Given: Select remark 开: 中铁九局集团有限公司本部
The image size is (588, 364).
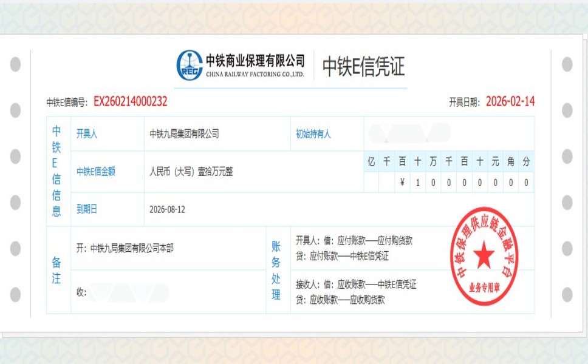Looking at the screenshot, I should [x=125, y=248].
